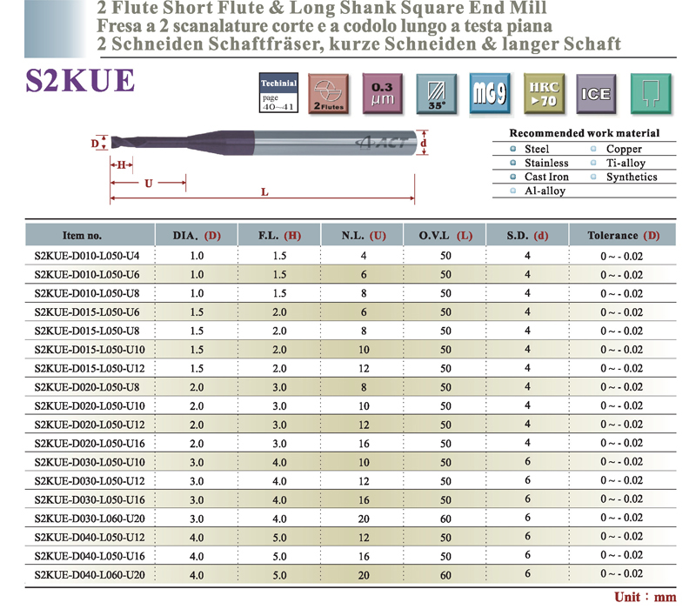This screenshot has width=696, height=616.
Task: Click the 'DIA. (D)' column header
Action: pos(197,235)
